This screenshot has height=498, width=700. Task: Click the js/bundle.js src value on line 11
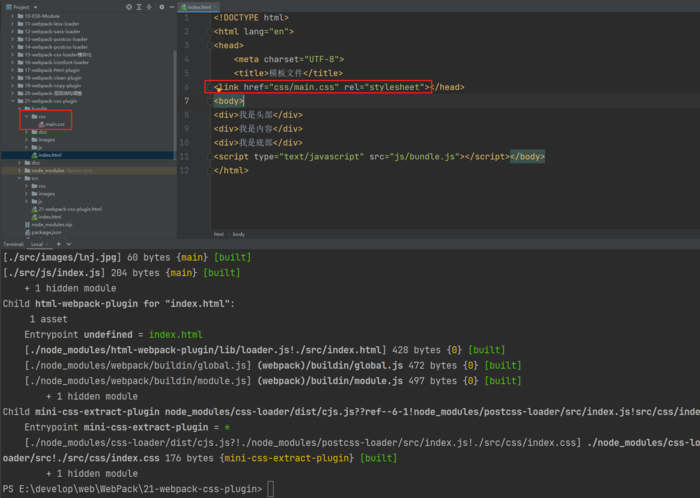425,157
